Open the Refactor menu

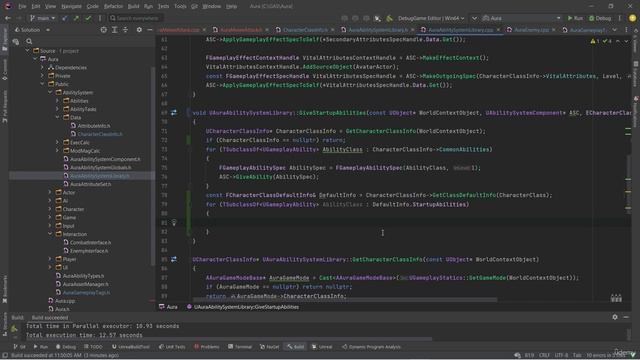pos(113,7)
